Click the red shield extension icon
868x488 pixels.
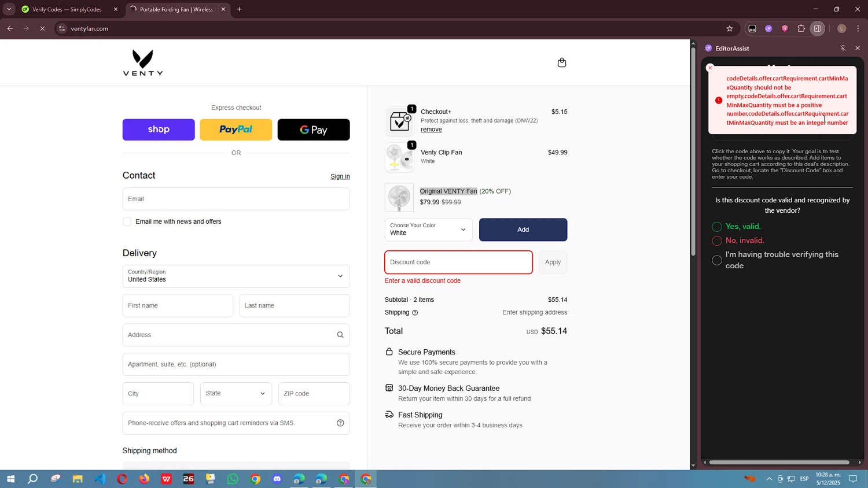[x=785, y=28]
